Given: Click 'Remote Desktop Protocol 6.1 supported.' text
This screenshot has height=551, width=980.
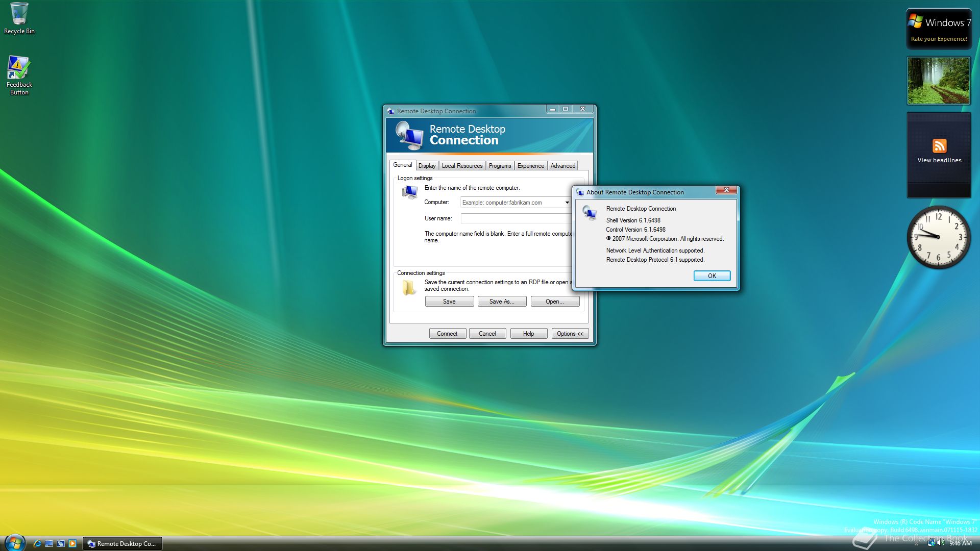Looking at the screenshot, I should pyautogui.click(x=655, y=260).
